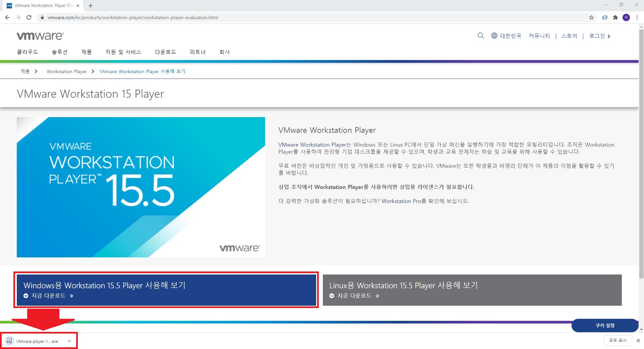
Task: Open 쿠키 설정 button
Action: pyautogui.click(x=605, y=325)
